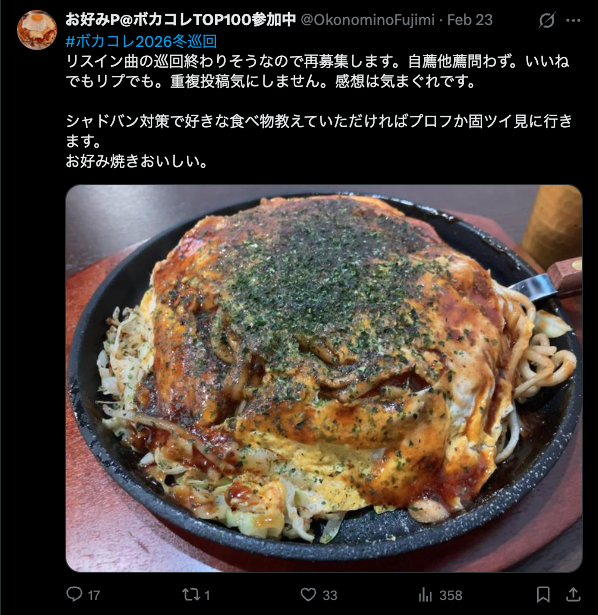This screenshot has width=598, height=615.
Task: Open the share upload arrow icon
Action: tap(573, 594)
